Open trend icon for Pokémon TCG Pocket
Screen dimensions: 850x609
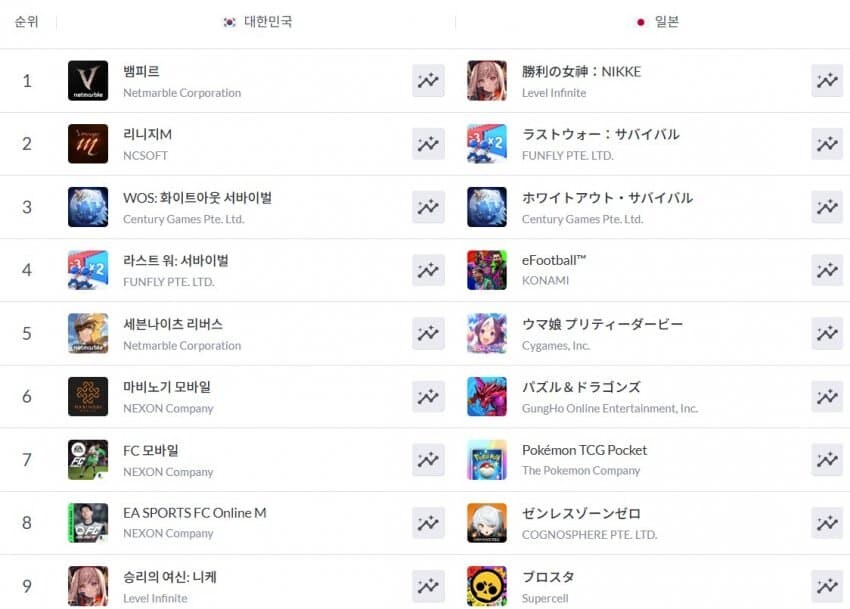(x=827, y=460)
